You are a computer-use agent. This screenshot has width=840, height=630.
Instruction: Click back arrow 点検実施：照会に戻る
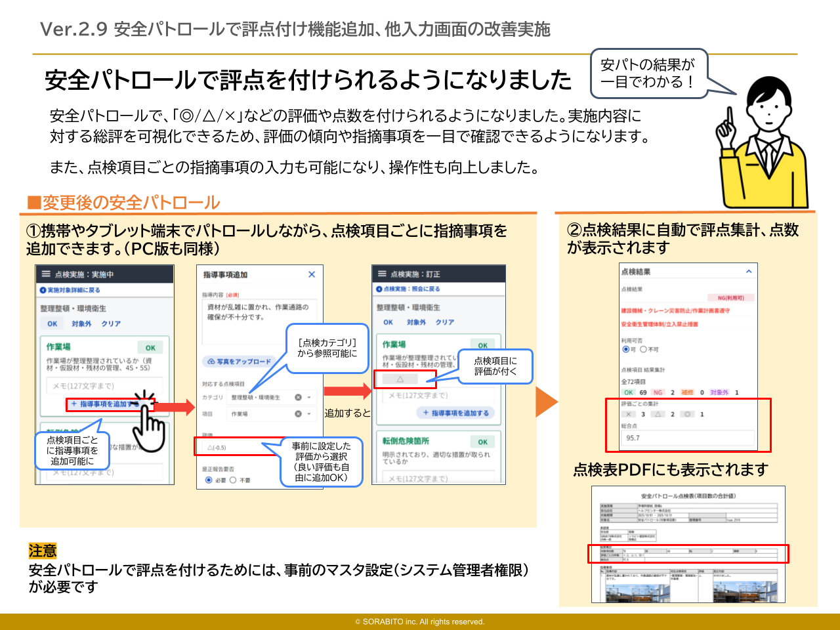(x=379, y=289)
